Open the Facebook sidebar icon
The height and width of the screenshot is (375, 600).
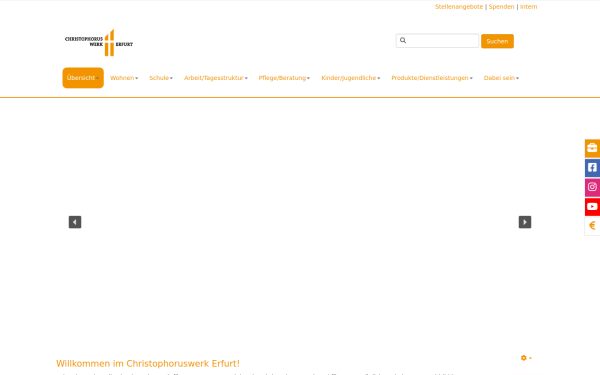point(592,168)
